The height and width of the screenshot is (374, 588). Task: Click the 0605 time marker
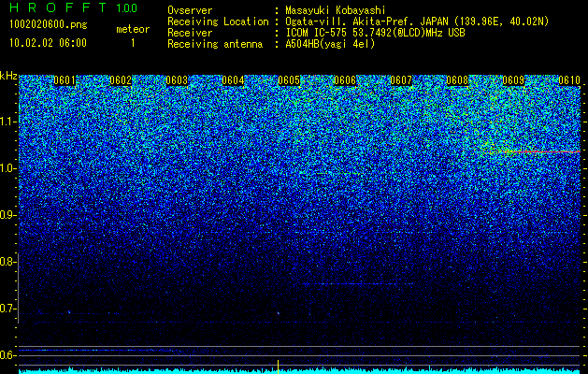(289, 80)
